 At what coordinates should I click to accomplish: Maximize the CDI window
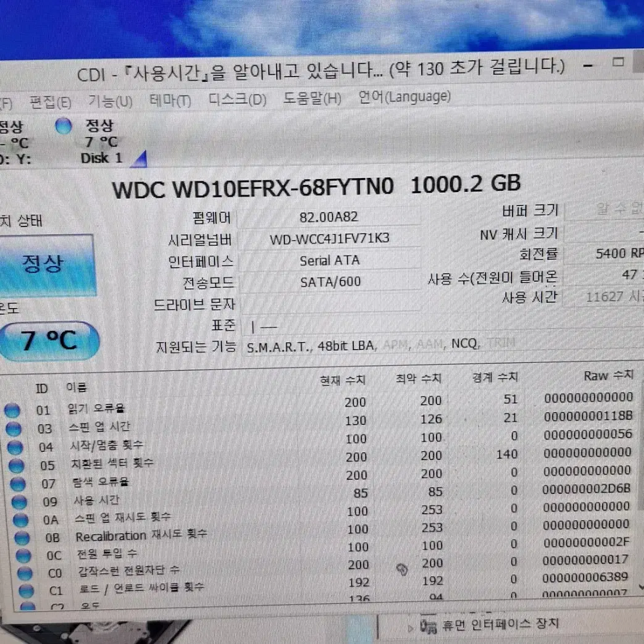618,62
